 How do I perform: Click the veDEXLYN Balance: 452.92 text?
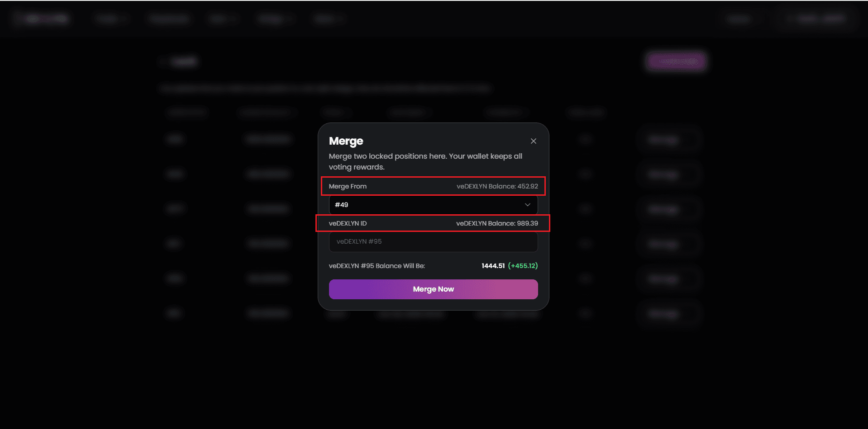click(x=497, y=186)
